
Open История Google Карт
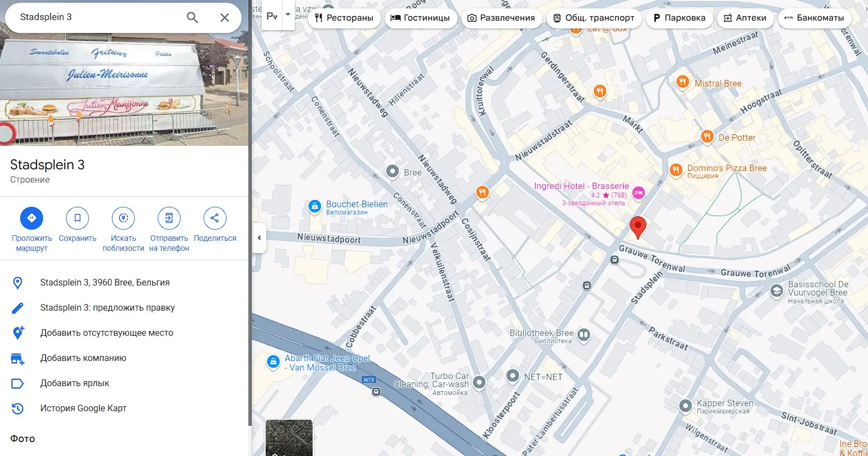click(x=83, y=408)
